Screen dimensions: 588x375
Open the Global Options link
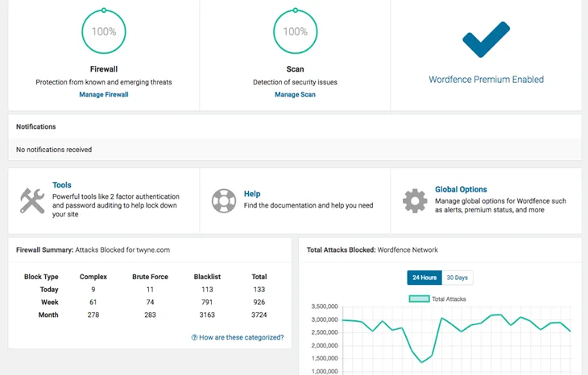461,189
